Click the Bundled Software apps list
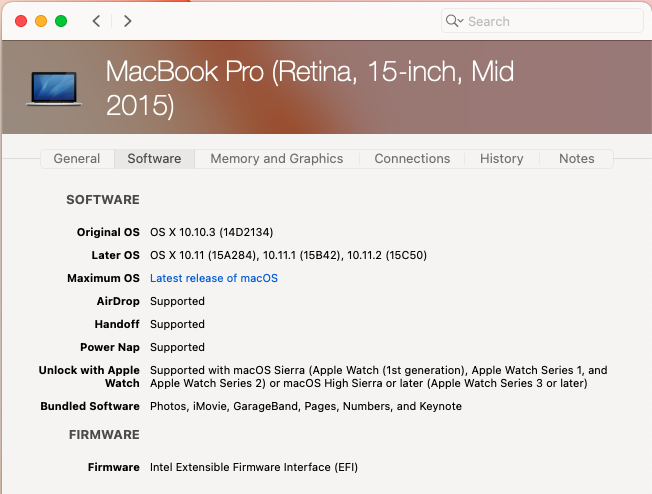Screen dimensions: 652x494 click(x=306, y=406)
